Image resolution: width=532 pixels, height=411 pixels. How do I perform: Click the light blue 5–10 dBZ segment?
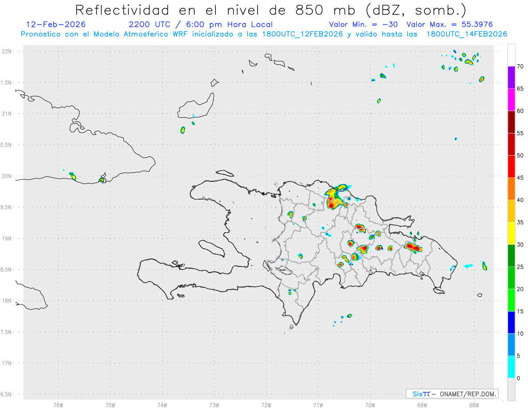(511, 345)
